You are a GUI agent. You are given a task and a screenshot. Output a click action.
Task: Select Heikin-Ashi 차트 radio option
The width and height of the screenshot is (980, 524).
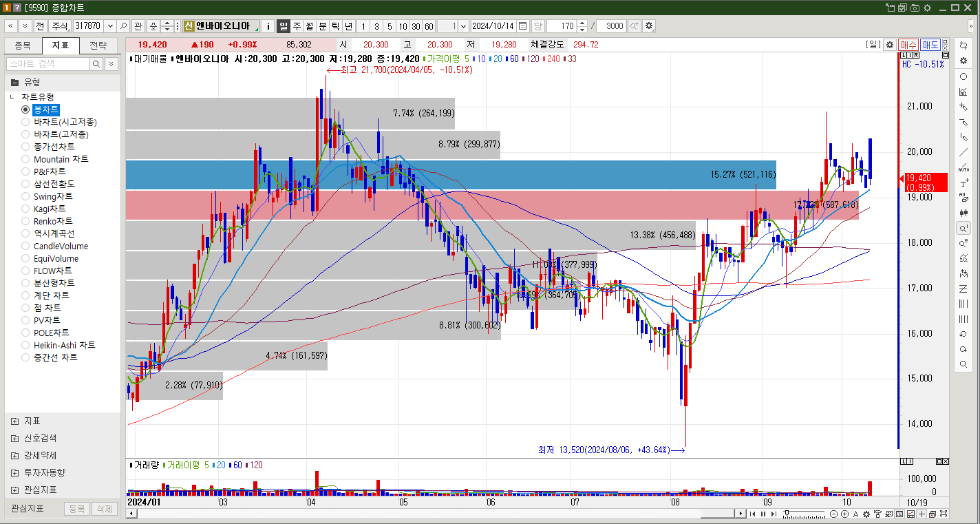pos(25,345)
